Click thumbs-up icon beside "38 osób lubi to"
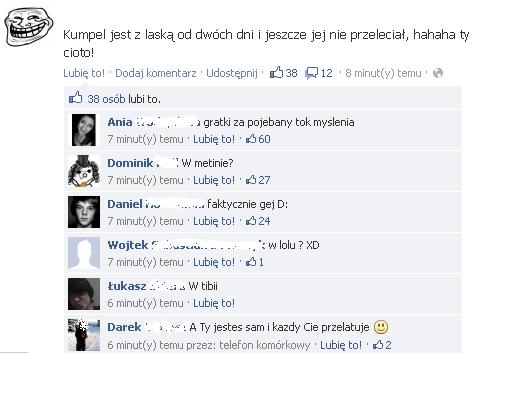The image size is (520, 411). click(75, 98)
